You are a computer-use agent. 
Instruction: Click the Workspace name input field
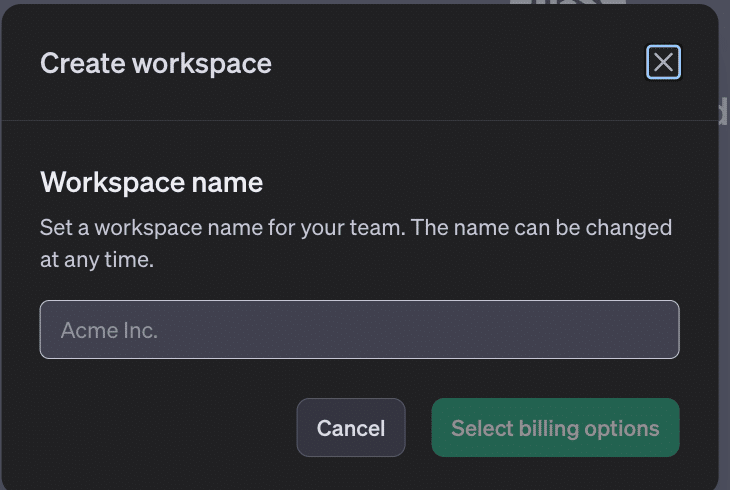pos(359,330)
